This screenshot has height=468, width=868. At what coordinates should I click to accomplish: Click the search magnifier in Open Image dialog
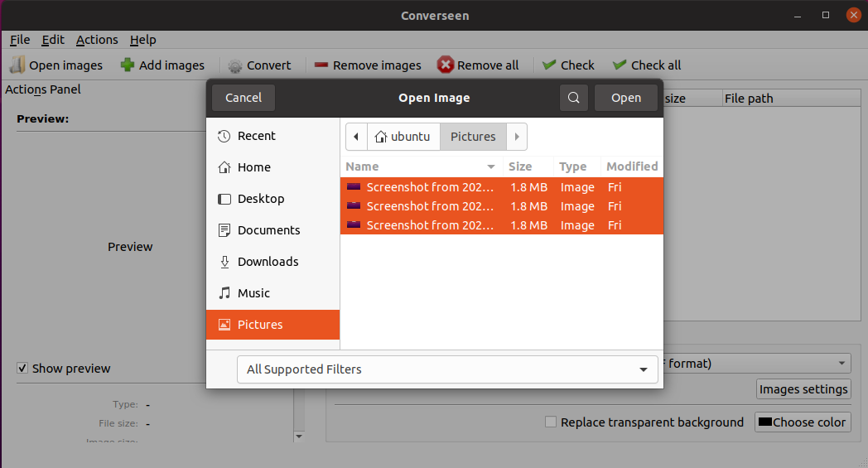click(574, 98)
